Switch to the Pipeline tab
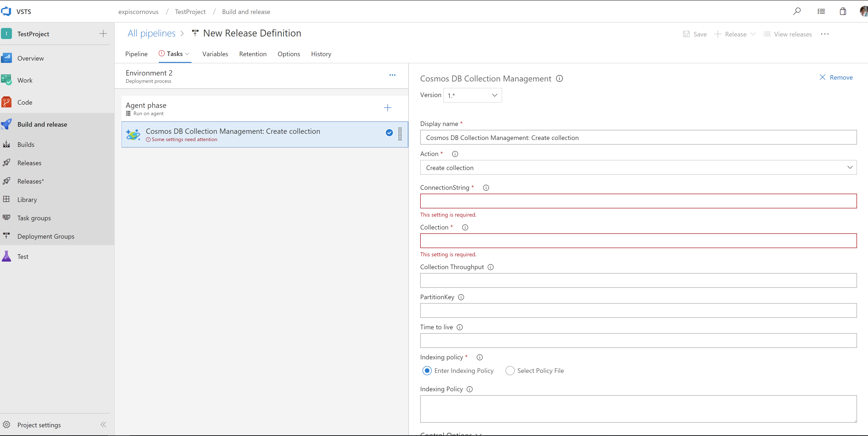 coord(136,54)
